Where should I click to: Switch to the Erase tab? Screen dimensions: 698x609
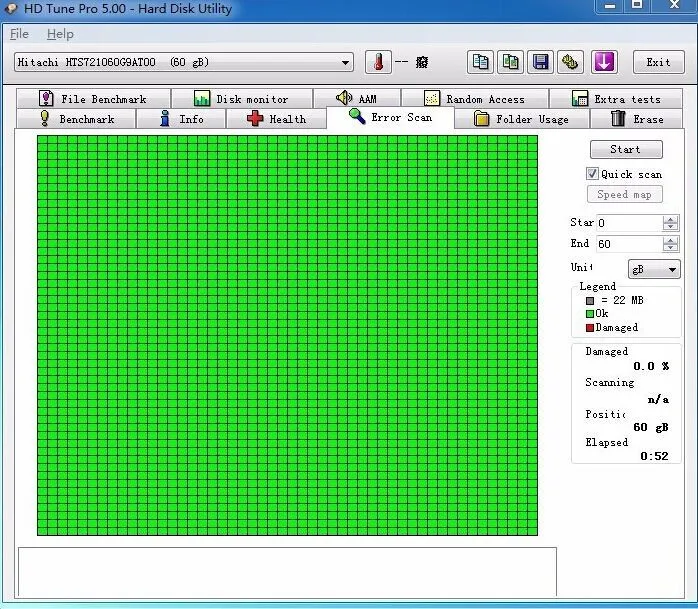637,119
